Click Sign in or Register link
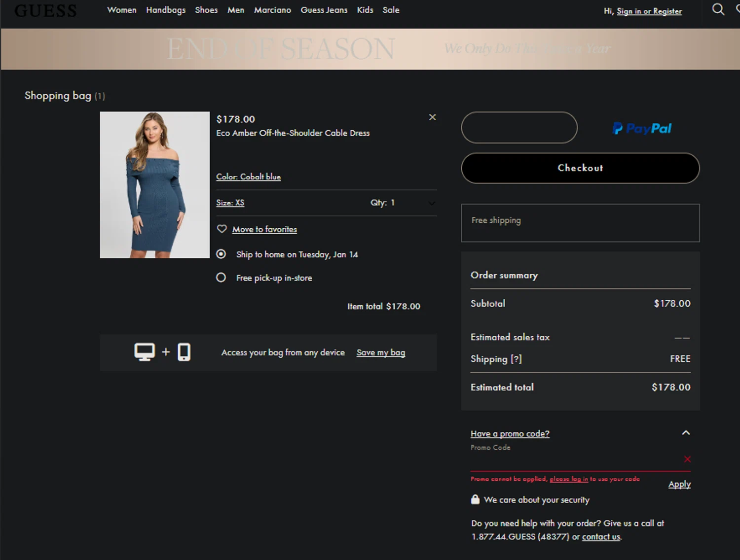 (x=649, y=11)
